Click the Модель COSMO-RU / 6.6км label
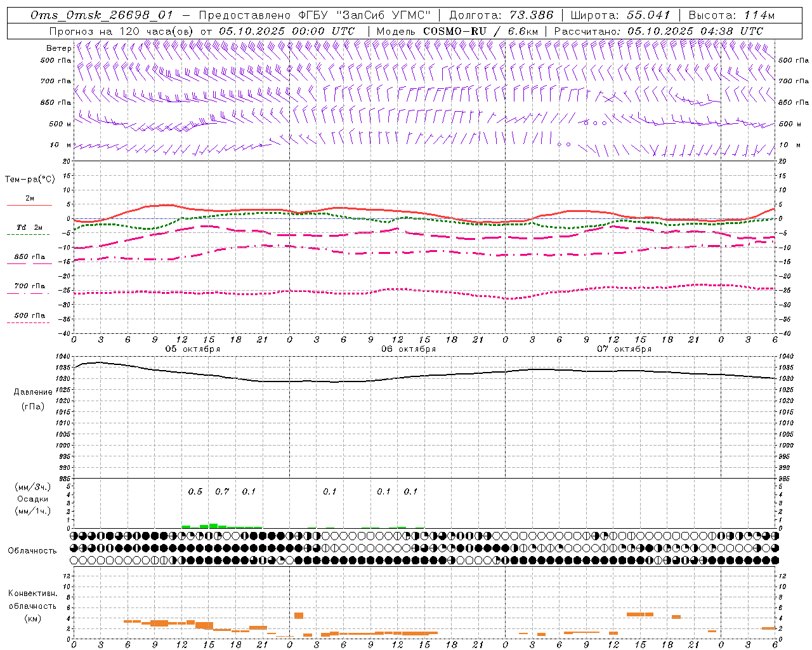 457,31
